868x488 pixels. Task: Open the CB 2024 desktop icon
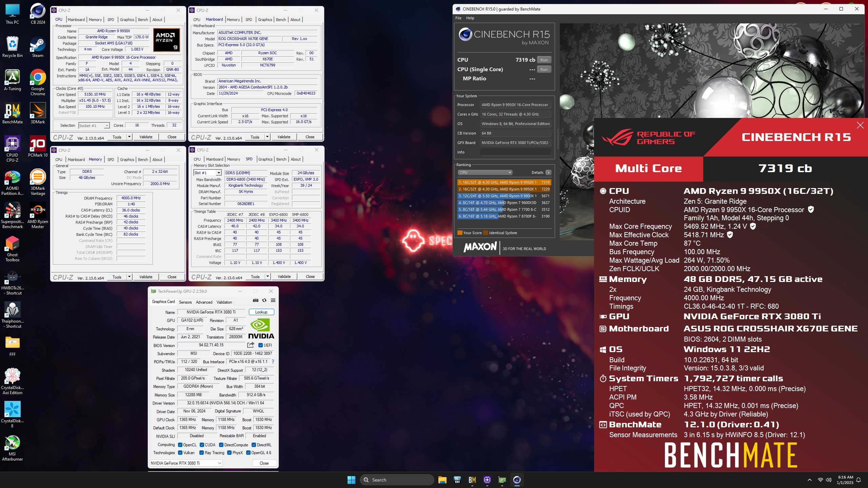click(38, 14)
